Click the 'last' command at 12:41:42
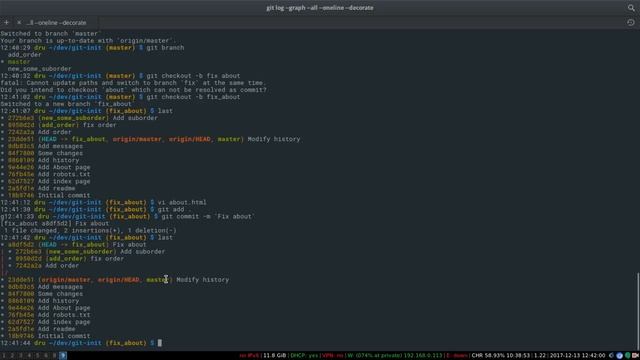 point(165,238)
